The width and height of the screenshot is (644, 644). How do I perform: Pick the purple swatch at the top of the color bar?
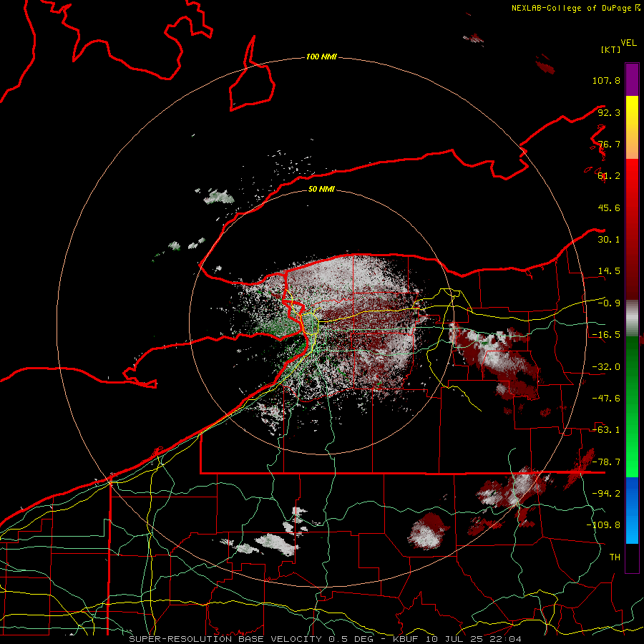pyautogui.click(x=632, y=79)
